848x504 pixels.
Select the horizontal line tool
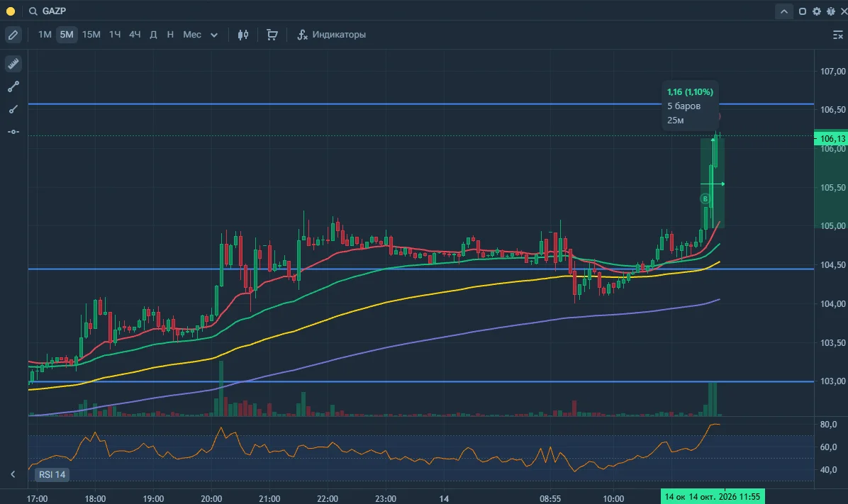(x=13, y=131)
